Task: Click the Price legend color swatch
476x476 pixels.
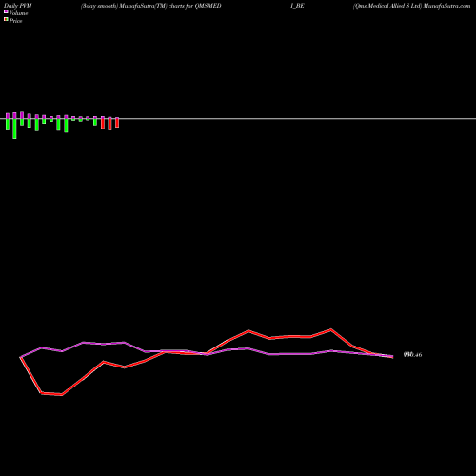Action: (x=6, y=19)
